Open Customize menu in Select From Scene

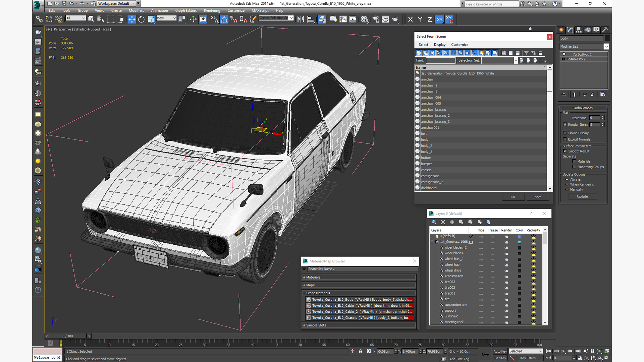tap(460, 45)
